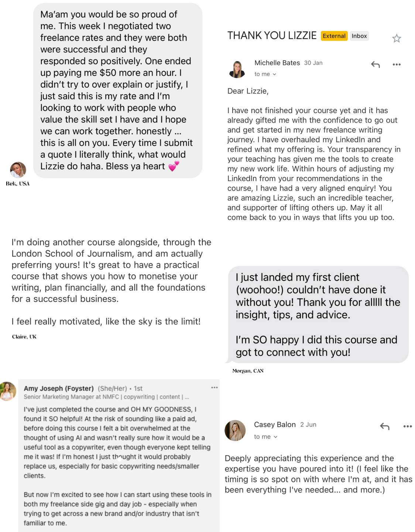The image size is (415, 532).
Task: Click Amy Joseph's profile picture
Action: pyautogui.click(x=7, y=391)
